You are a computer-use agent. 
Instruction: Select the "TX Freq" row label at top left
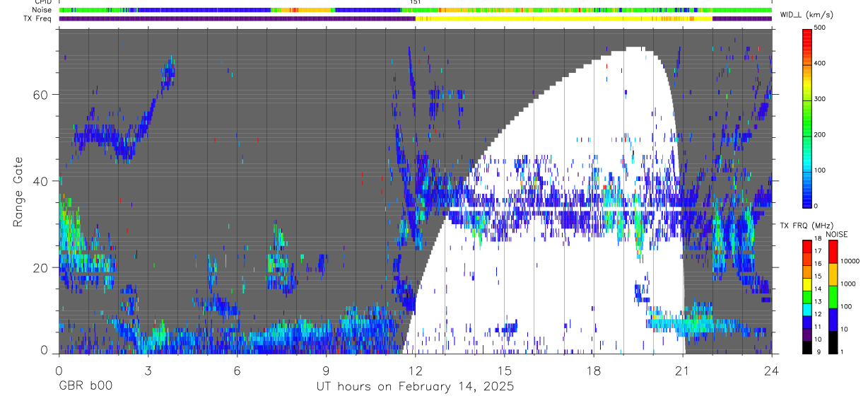(x=38, y=18)
